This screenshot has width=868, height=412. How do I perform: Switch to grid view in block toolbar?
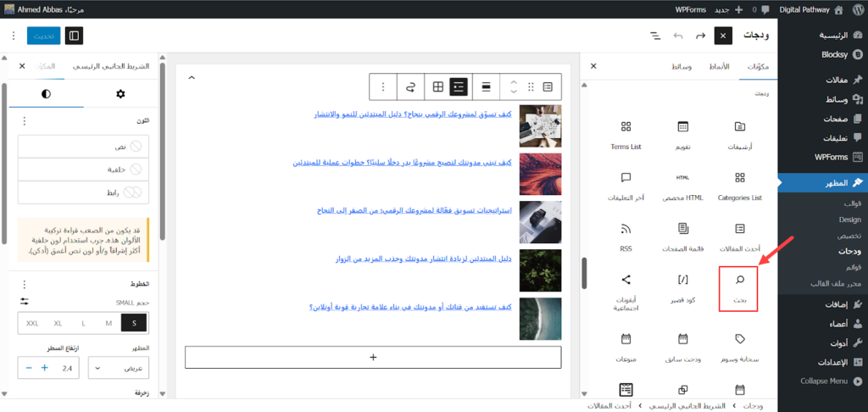(x=437, y=86)
